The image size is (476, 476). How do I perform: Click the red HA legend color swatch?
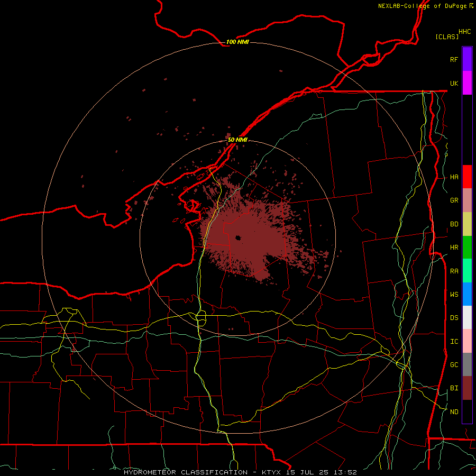tap(467, 177)
